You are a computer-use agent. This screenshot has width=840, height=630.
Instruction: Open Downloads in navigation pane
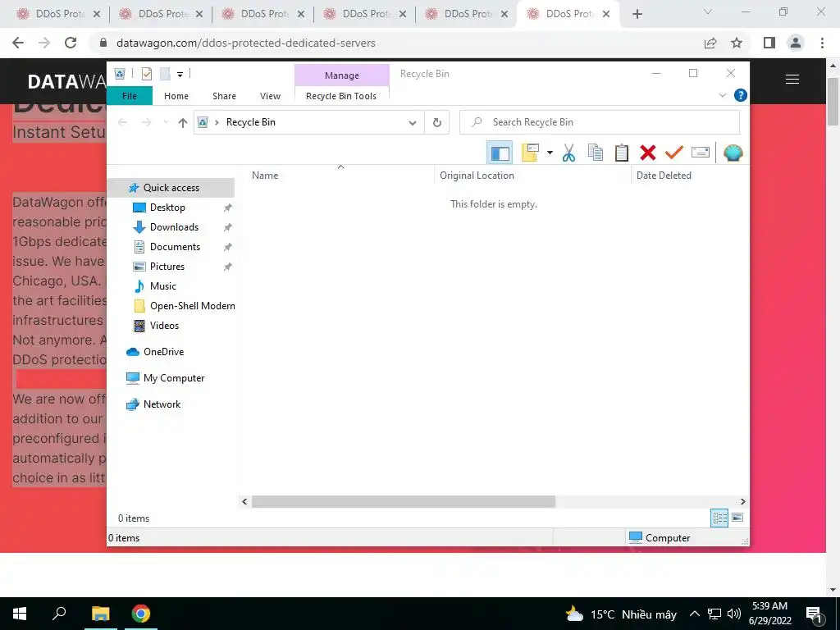(174, 227)
